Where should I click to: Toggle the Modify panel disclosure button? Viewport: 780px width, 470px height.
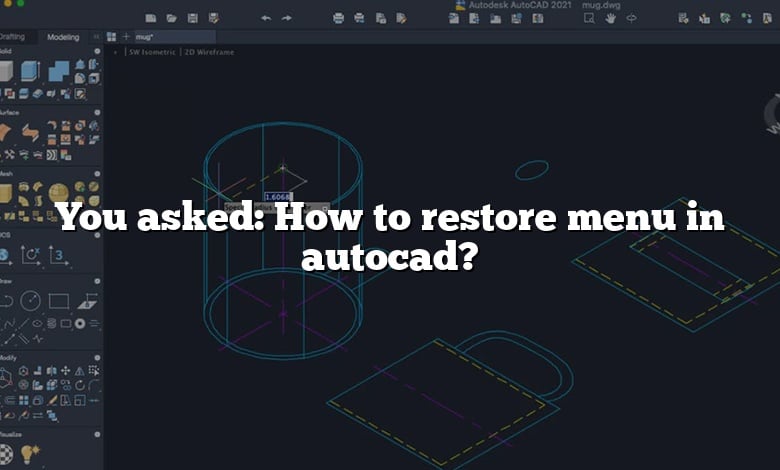[x=97, y=358]
